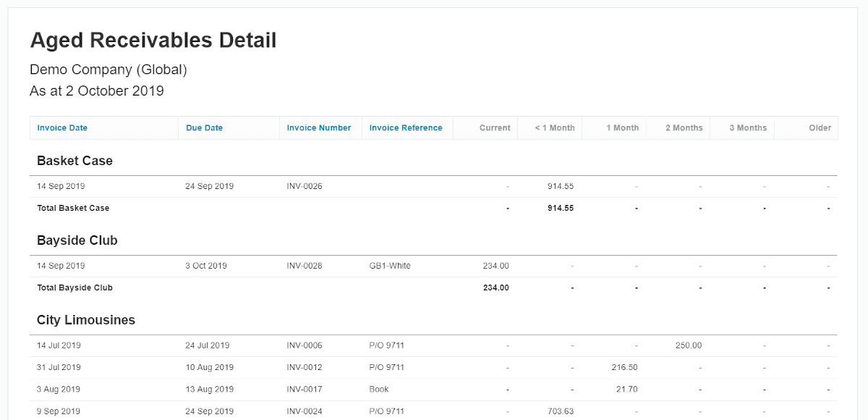This screenshot has width=868, height=420.
Task: Open invoice INV-0028 for Bayside Club
Action: pos(433,266)
